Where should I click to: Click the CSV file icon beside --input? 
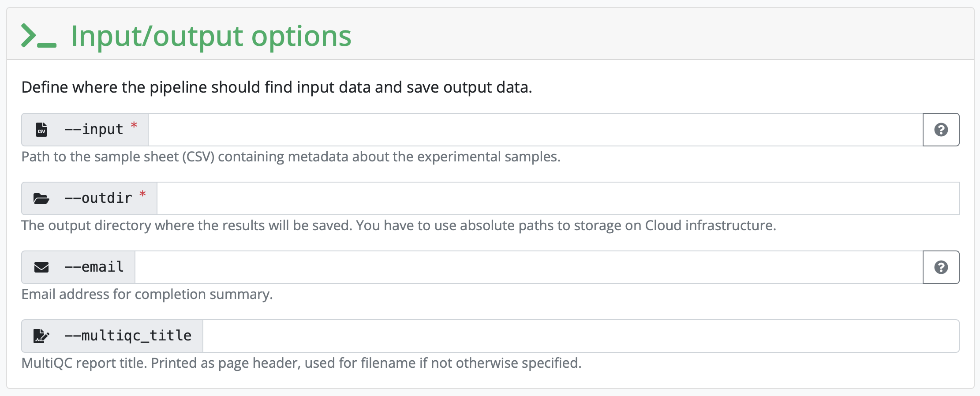click(x=41, y=130)
